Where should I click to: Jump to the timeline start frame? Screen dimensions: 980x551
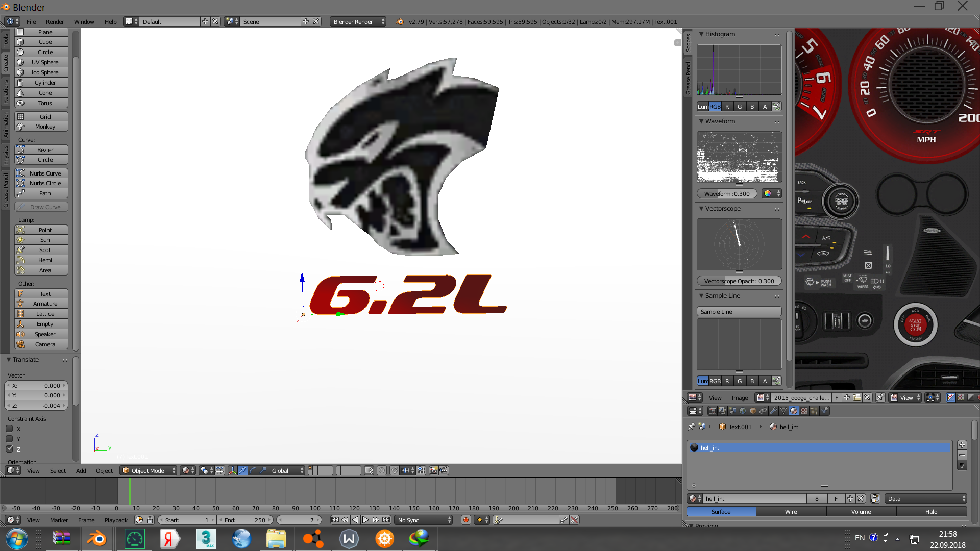pos(335,520)
